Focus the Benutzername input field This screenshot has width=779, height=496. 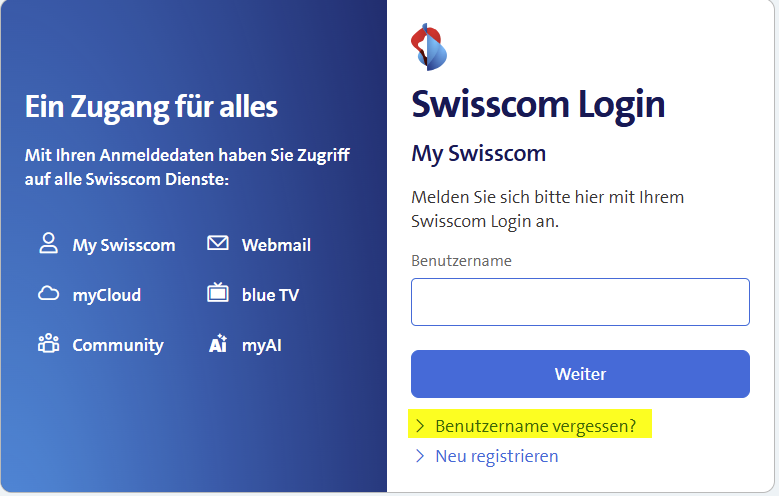[580, 302]
